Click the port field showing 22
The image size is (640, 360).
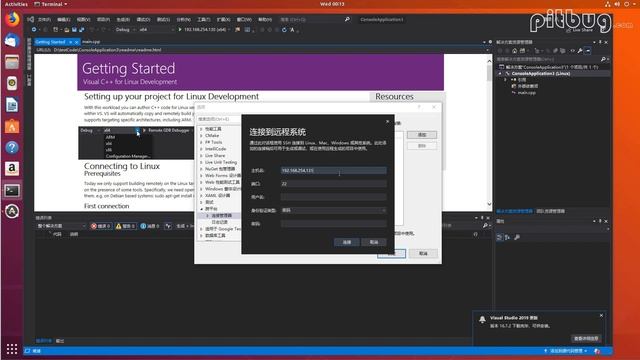tap(333, 184)
